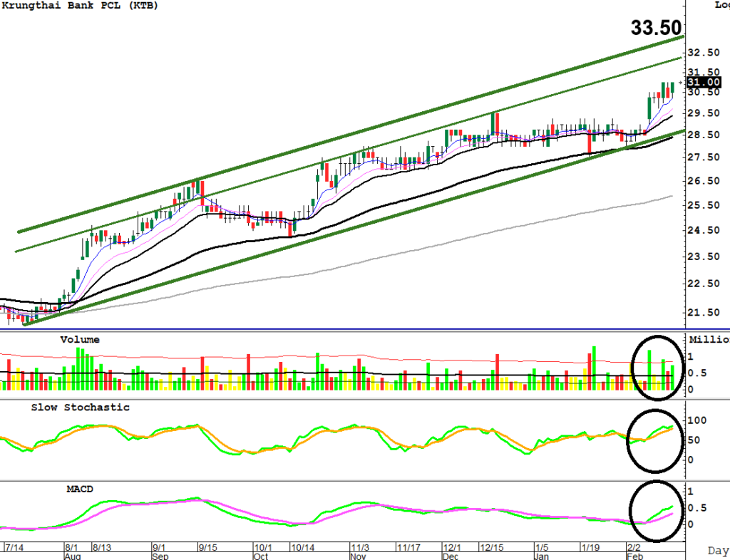Click the circled area in MACD panel
The height and width of the screenshot is (560, 730).
coord(657,511)
